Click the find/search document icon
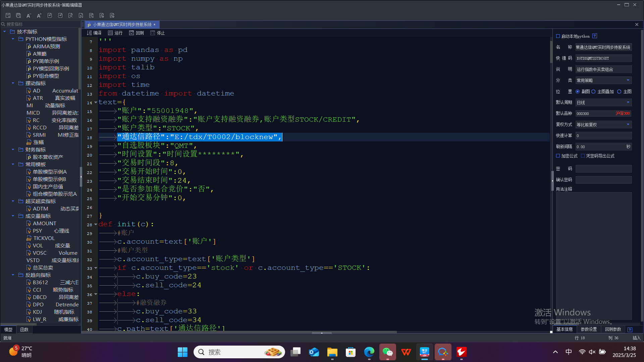Image resolution: width=644 pixels, height=362 pixels. [70, 15]
